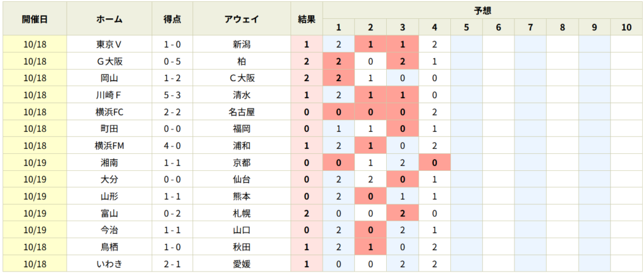644x274 pixels.
Task: Select the 愛媛 away team cell
Action: (241, 264)
